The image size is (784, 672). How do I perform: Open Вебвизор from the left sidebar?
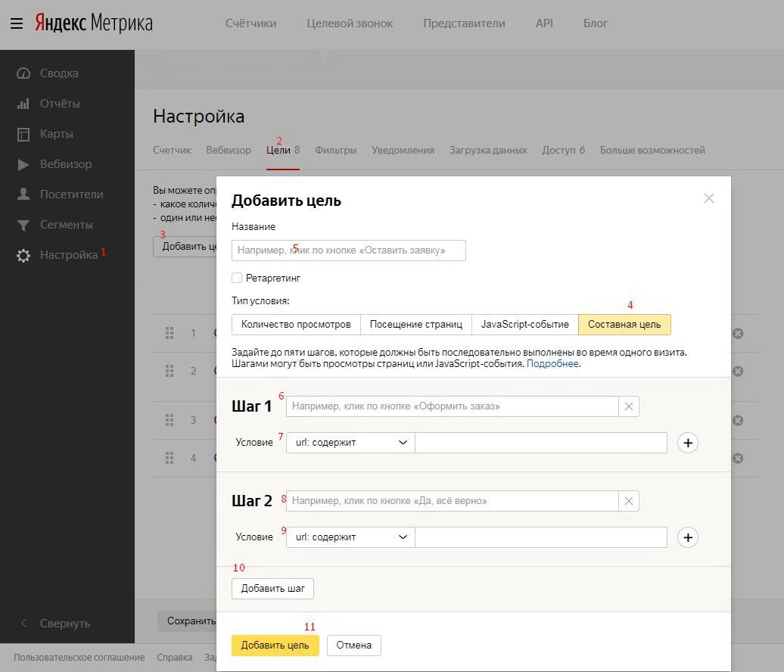pyautogui.click(x=65, y=164)
